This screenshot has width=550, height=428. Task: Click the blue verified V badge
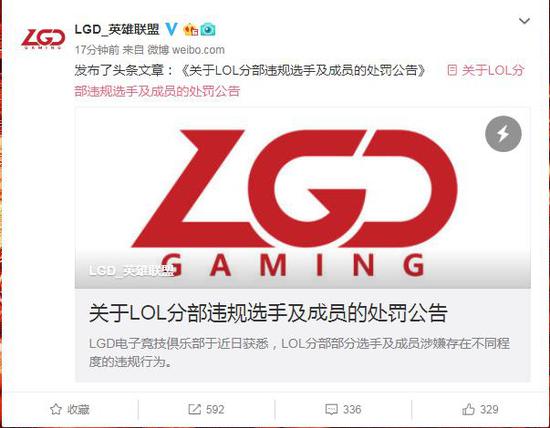(171, 29)
